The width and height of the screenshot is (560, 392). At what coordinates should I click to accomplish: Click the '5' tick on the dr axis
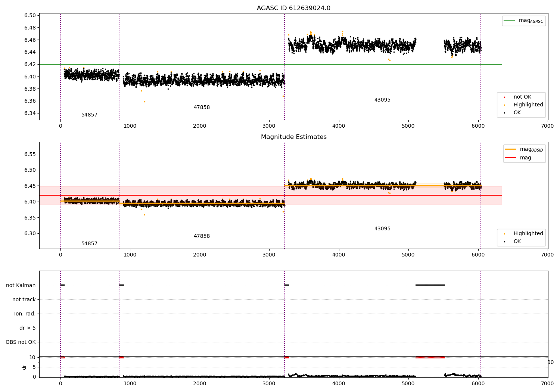click(x=34, y=367)
